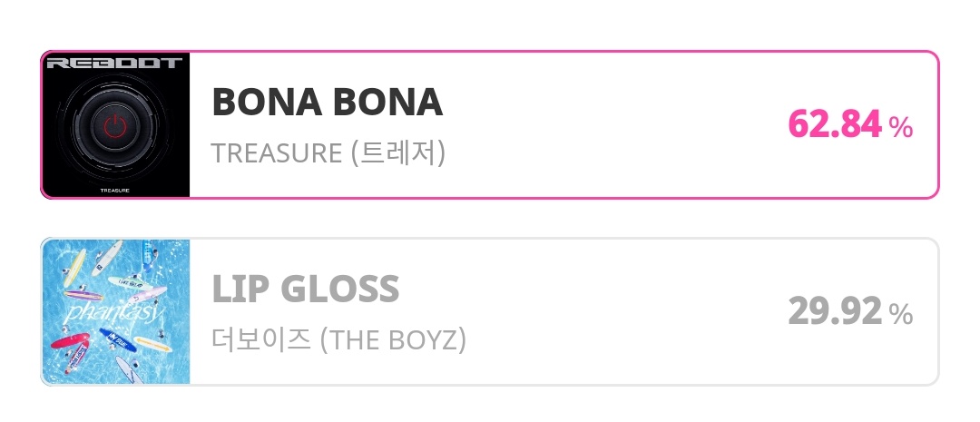Select the pink-bordered BONA BONA card

[490, 124]
